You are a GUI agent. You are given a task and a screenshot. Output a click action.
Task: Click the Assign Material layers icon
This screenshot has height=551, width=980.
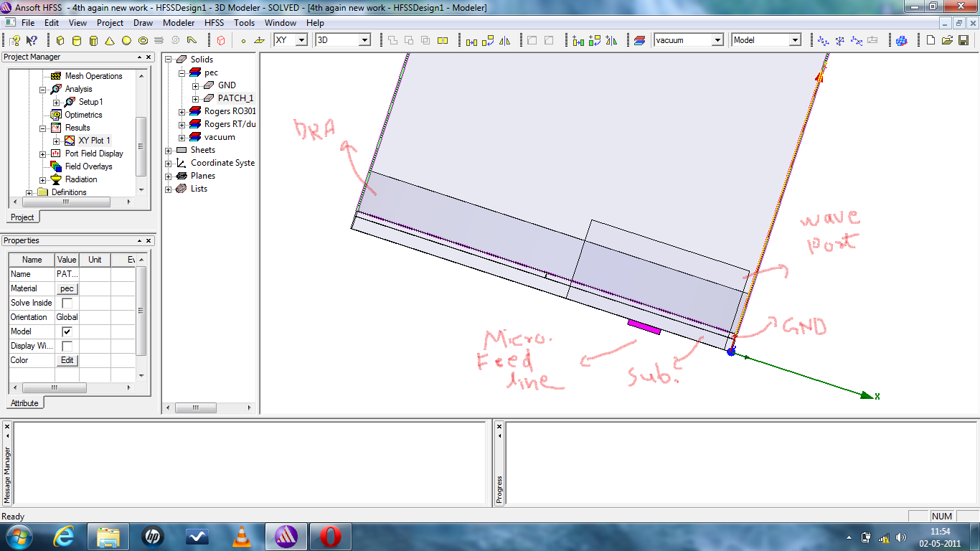[640, 41]
